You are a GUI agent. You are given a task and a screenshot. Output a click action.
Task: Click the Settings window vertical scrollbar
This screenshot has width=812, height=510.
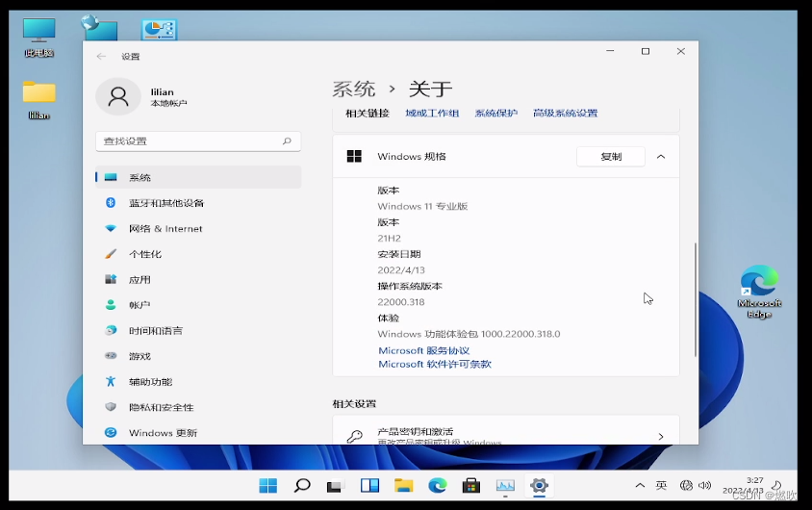695,299
